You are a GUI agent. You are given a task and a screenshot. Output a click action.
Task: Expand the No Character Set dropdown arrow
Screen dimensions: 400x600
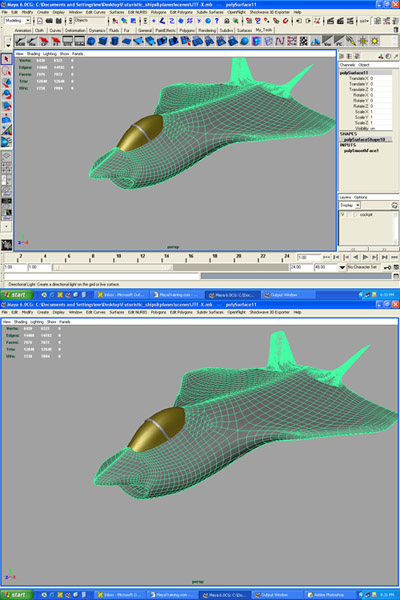point(342,267)
